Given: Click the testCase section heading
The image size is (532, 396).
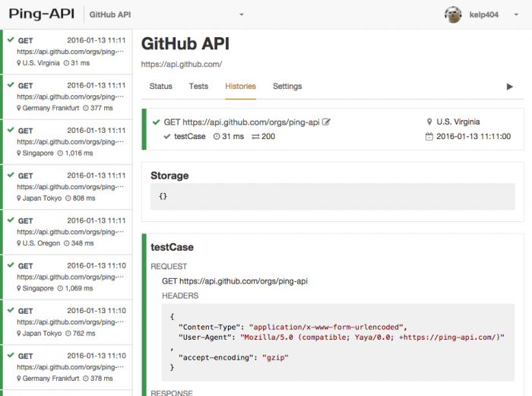Looking at the screenshot, I should pos(172,247).
